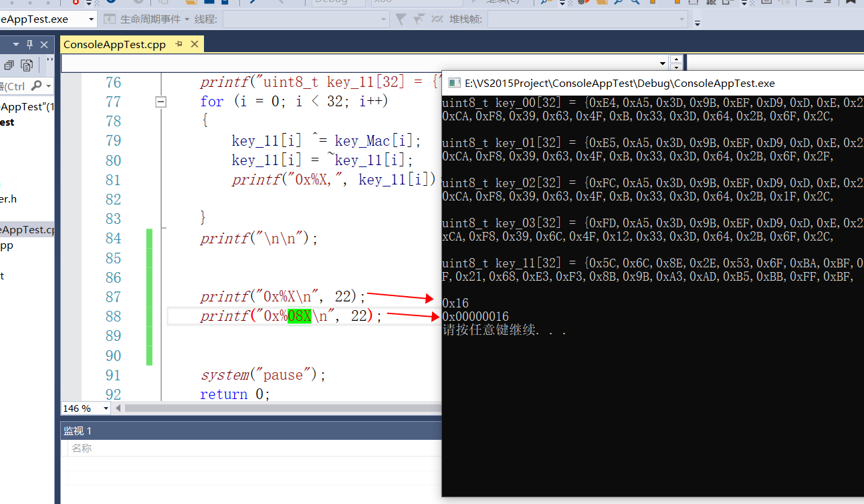864x504 pixels.
Task: Select the eAppTest.cpp file in tree
Action: [x=27, y=229]
